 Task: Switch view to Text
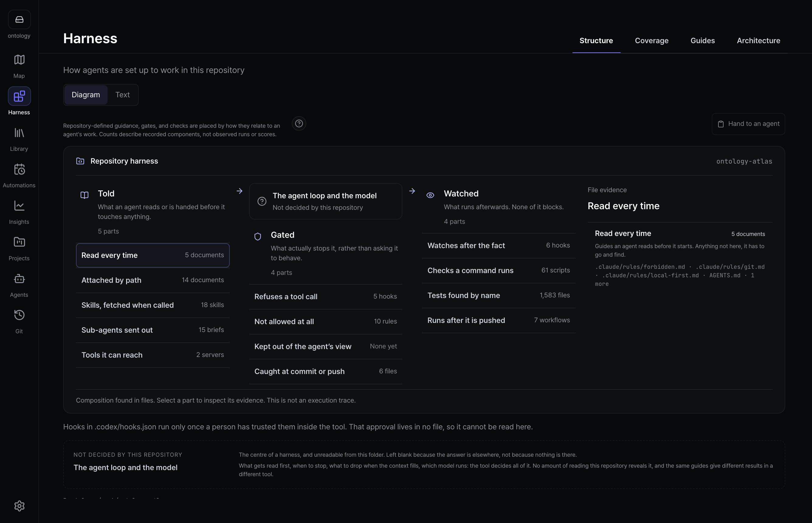point(122,95)
